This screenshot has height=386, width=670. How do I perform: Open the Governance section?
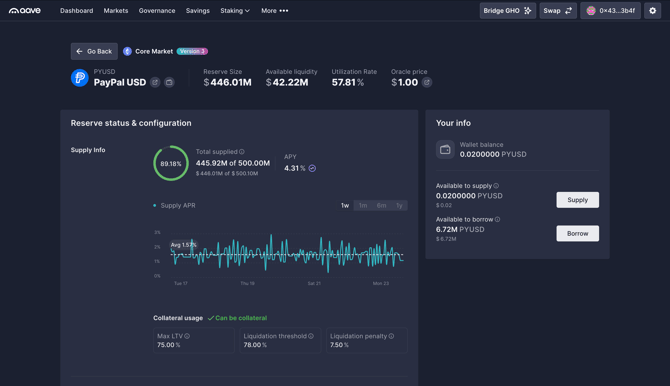(x=157, y=11)
